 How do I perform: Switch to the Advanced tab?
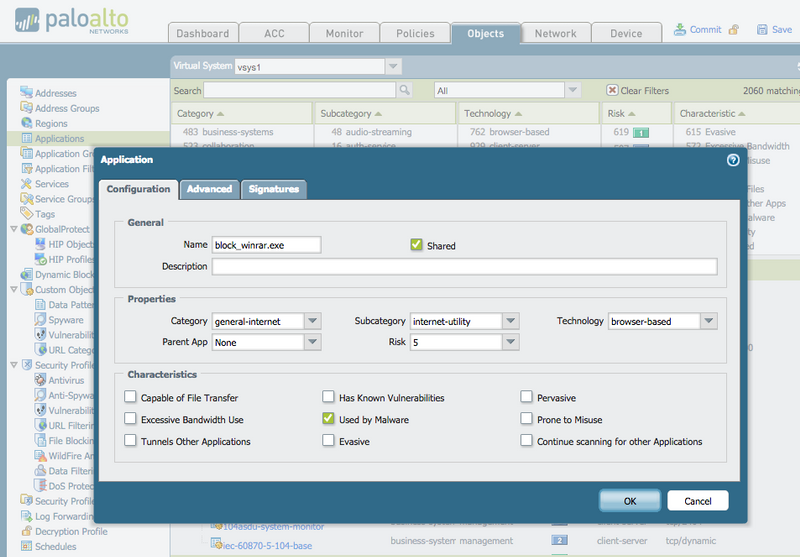[209, 189]
